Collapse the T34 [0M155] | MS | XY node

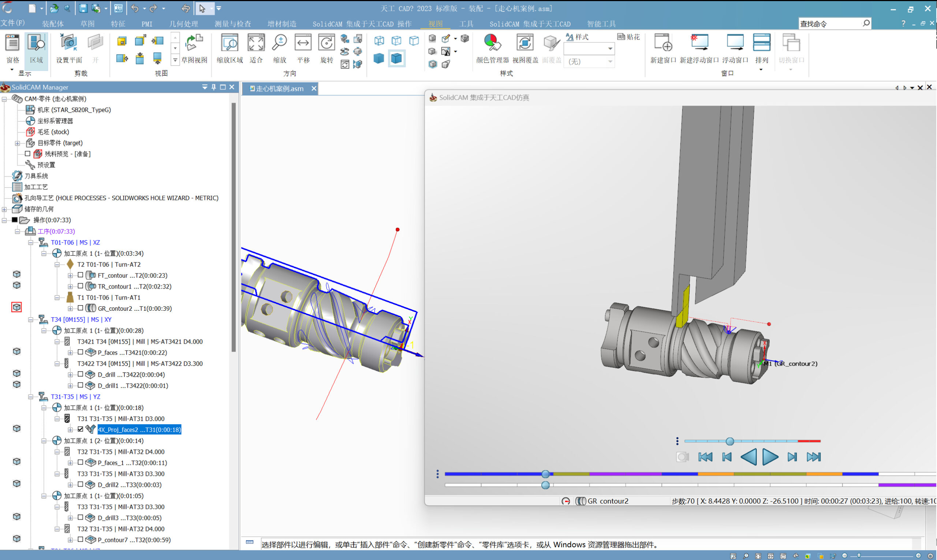click(x=31, y=319)
